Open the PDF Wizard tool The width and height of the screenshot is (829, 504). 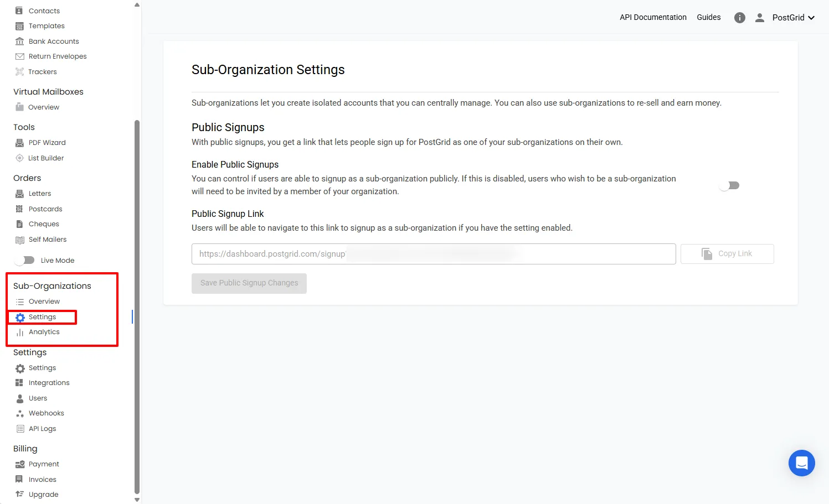[47, 142]
